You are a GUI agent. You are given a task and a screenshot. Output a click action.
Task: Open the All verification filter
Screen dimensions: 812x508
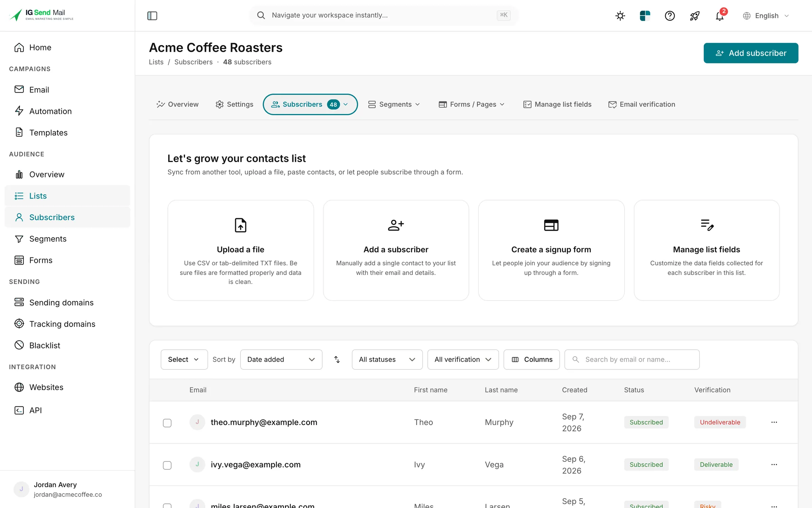[463, 359]
